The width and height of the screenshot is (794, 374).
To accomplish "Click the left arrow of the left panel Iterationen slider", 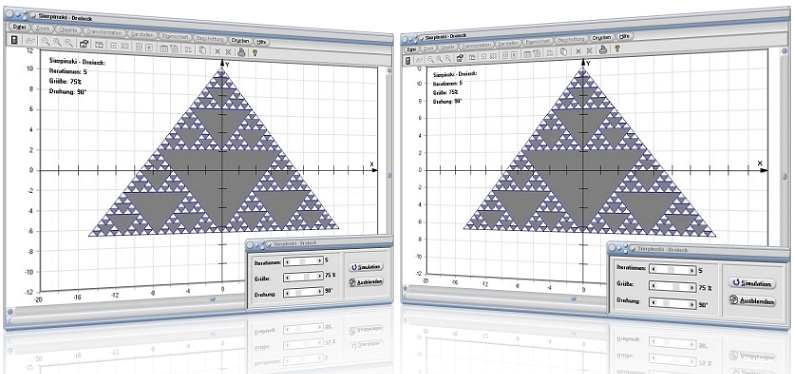I will click(288, 261).
